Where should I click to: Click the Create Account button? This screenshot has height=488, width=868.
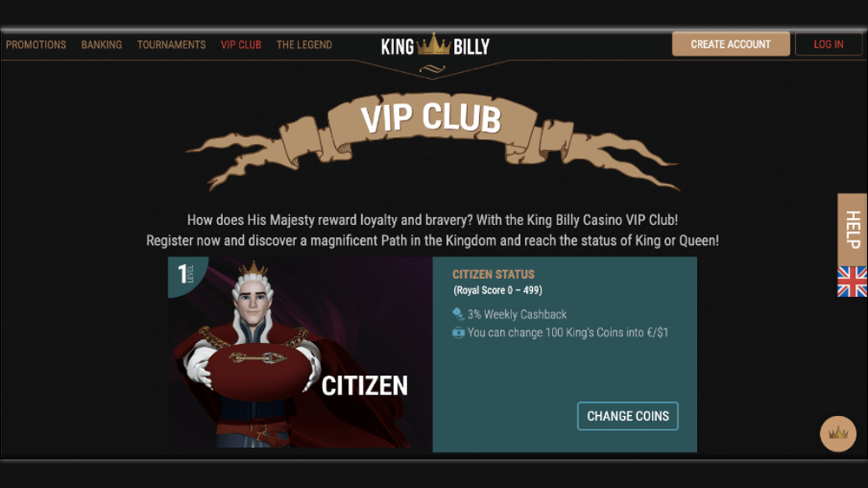(x=731, y=43)
